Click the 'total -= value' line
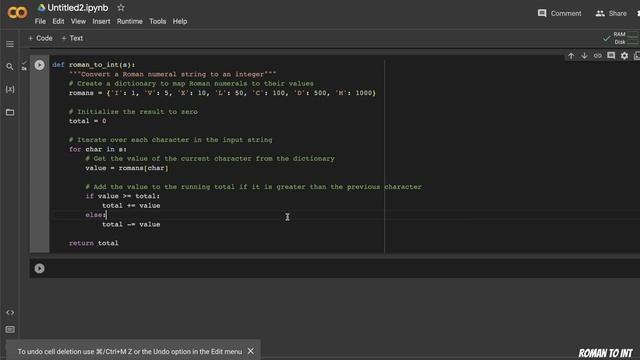Viewport: 640px width, 360px height. (x=131, y=224)
